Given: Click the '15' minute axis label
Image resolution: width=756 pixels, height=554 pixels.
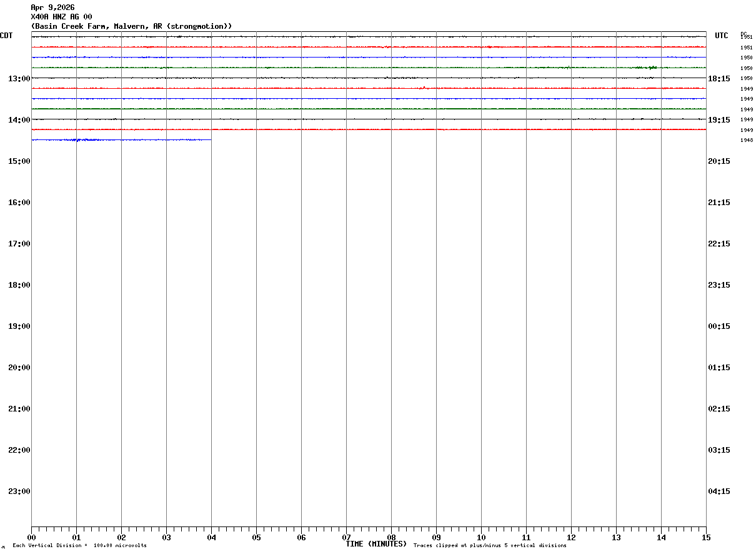Looking at the screenshot, I should [x=706, y=537].
